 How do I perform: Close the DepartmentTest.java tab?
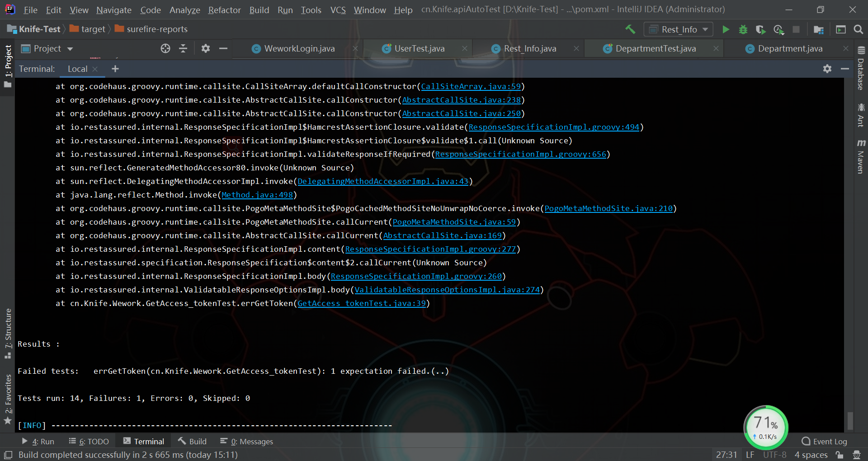click(x=716, y=48)
